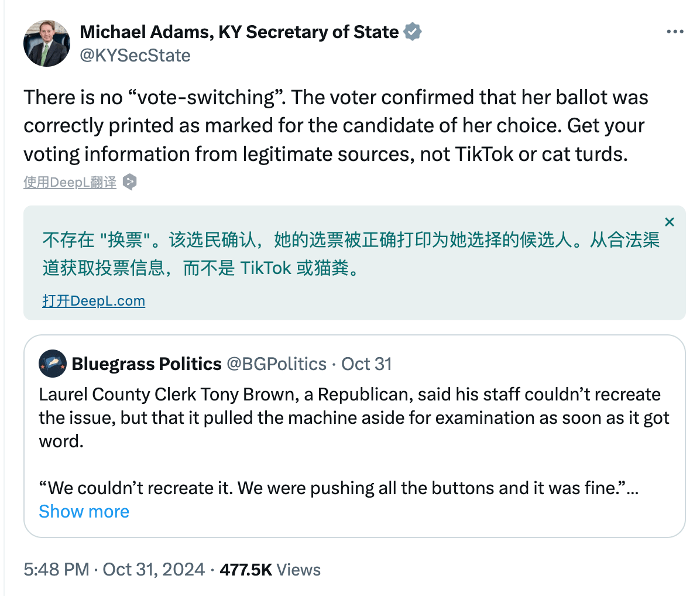Click the @BGPolitics handle in the quoted tweet
700x596 pixels.
(x=276, y=364)
